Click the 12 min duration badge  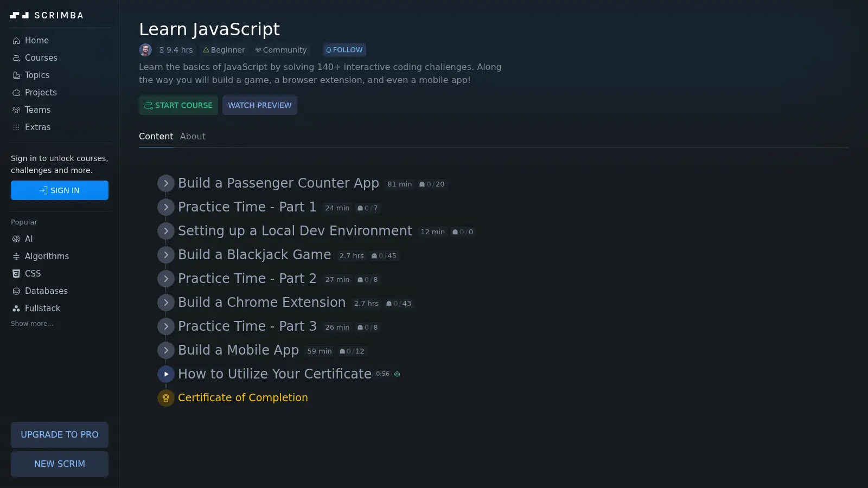pos(433,232)
